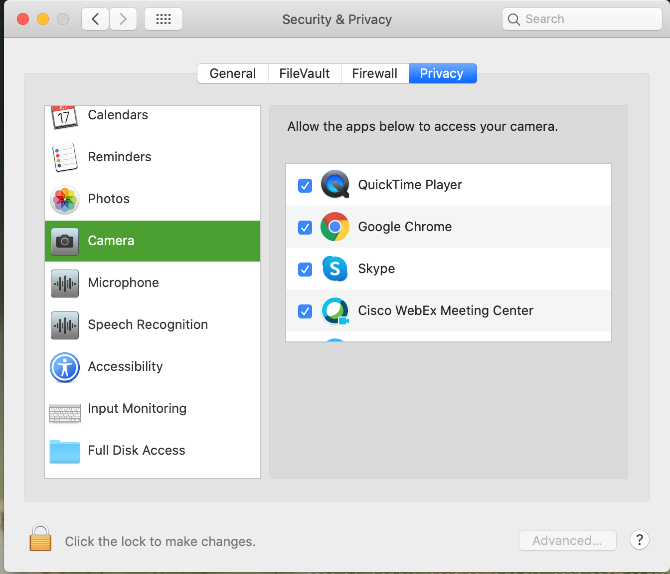Screen dimensions: 670x574
Task: Select Speech Recognition in the list
Action: click(x=153, y=324)
